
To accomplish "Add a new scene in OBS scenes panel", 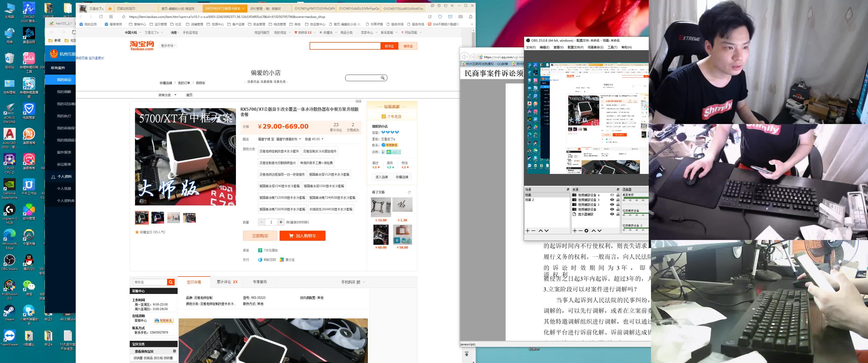I will click(528, 231).
